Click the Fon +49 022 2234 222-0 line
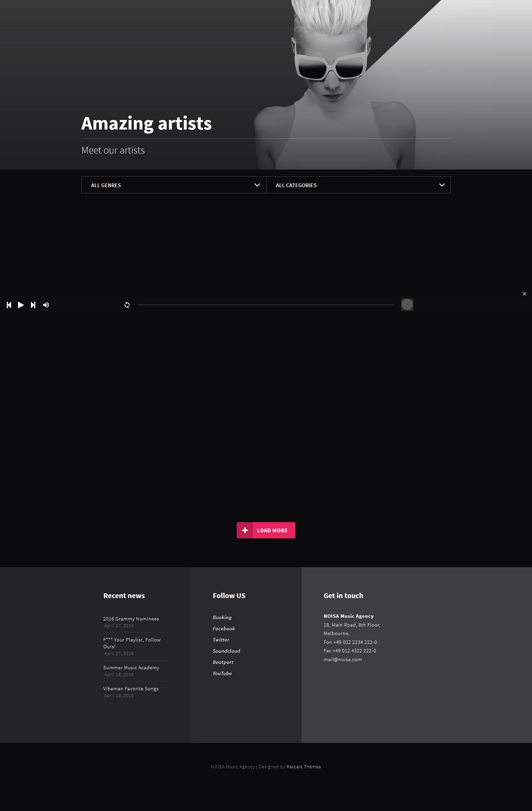 [350, 642]
